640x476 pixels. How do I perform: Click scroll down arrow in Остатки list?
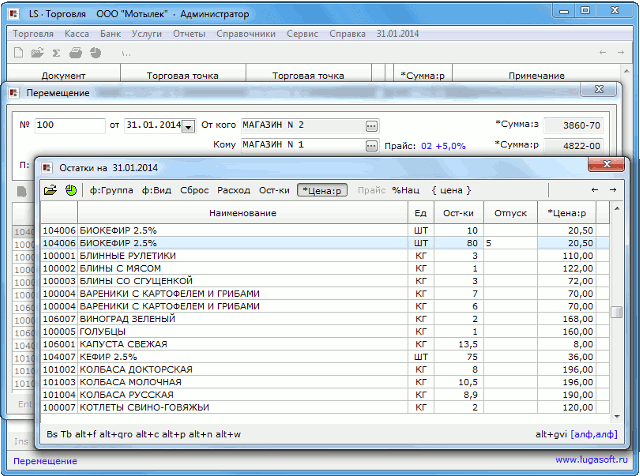point(617,417)
